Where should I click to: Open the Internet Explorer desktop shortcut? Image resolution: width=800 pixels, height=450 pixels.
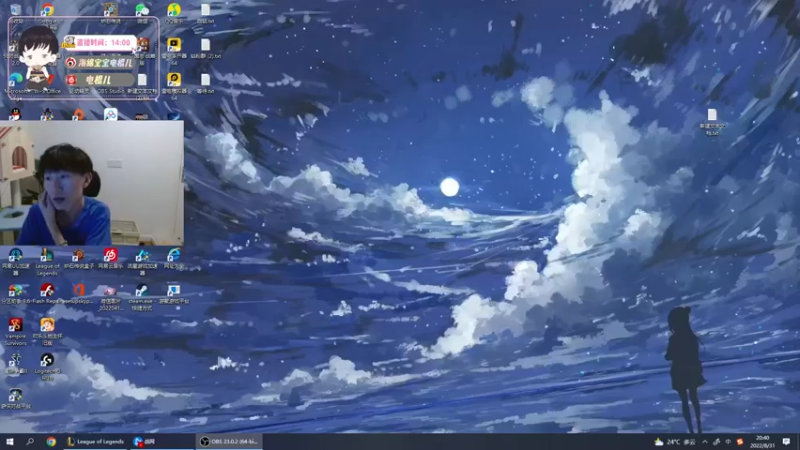pos(173,258)
